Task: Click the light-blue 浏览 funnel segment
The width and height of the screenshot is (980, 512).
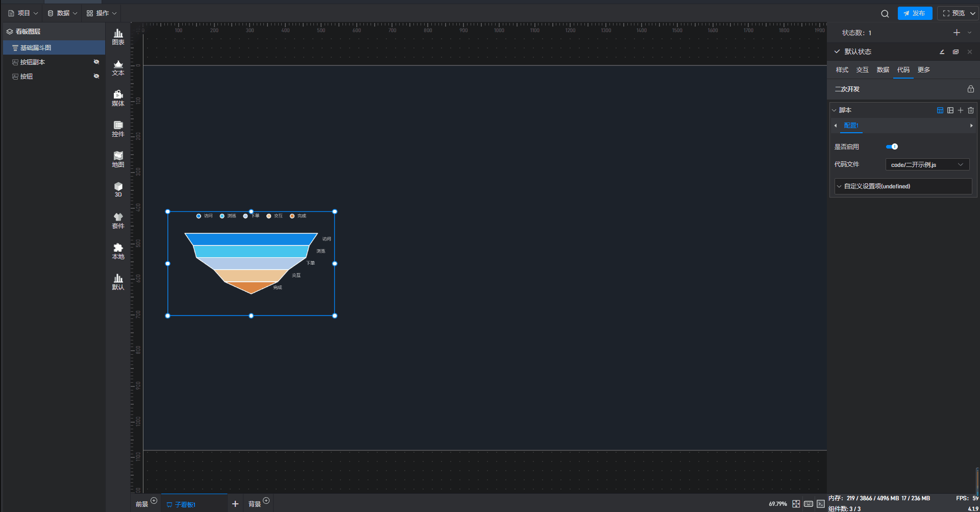Action: tap(251, 251)
